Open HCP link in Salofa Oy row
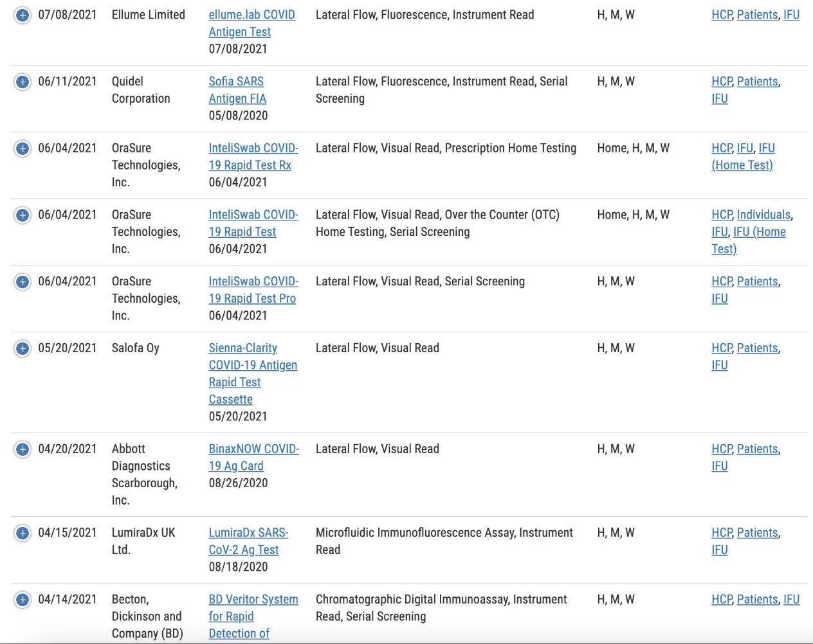This screenshot has height=644, width=813. pos(722,348)
